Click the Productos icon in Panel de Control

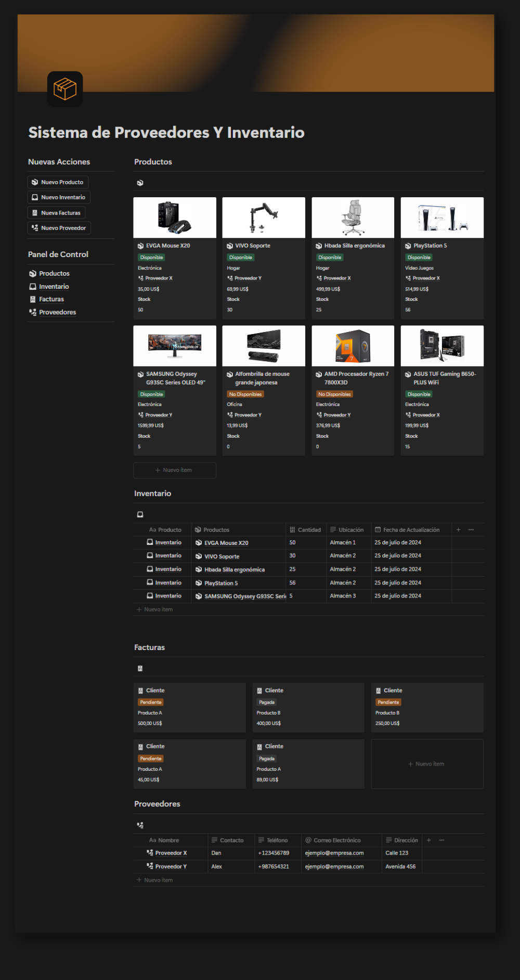33,274
